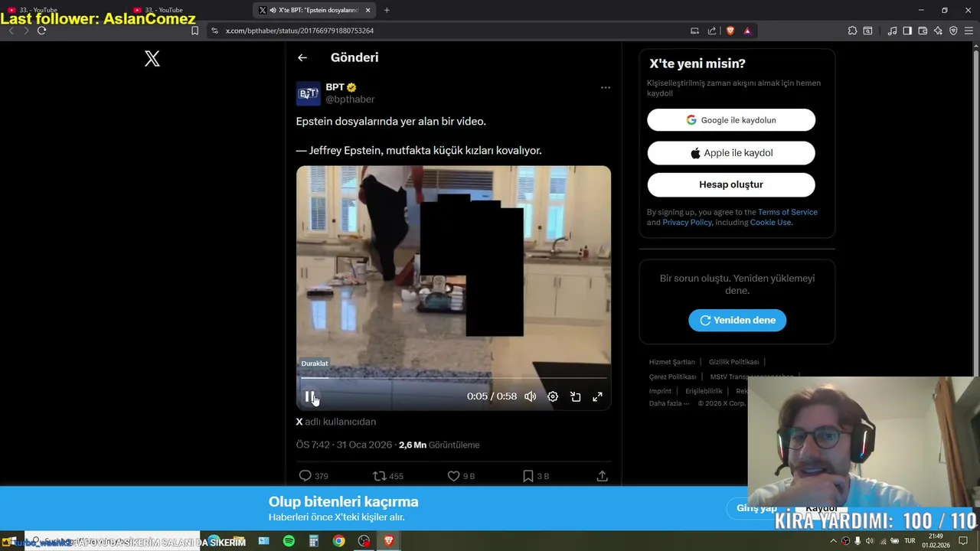Screen dimensions: 980x551
Task: Click the install/cast icon in address bar
Action: coord(694,31)
